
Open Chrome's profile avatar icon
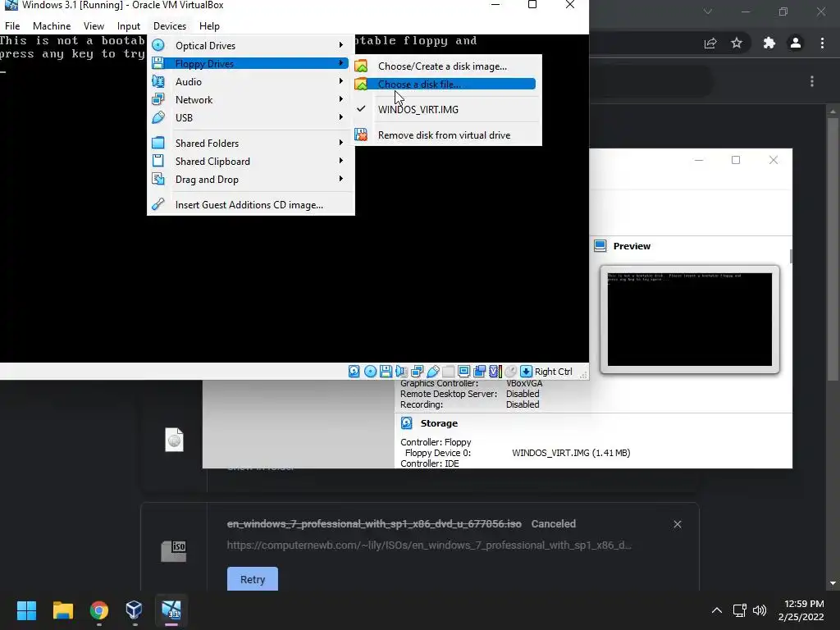[796, 43]
